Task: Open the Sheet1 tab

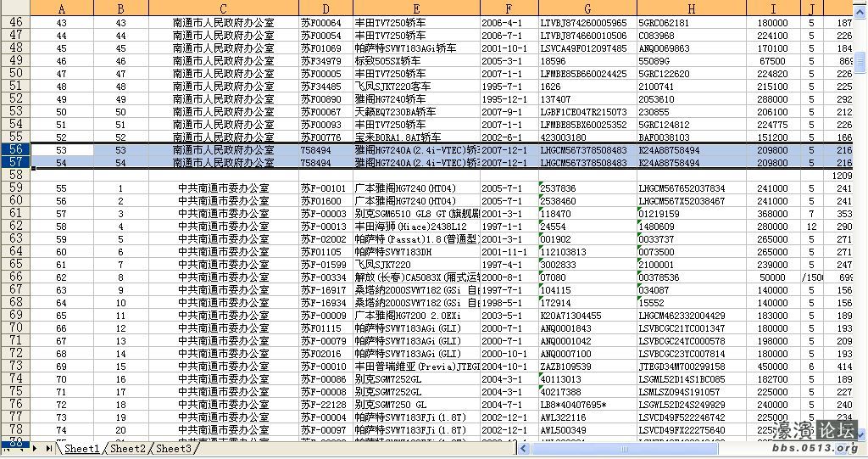Action: (82, 449)
